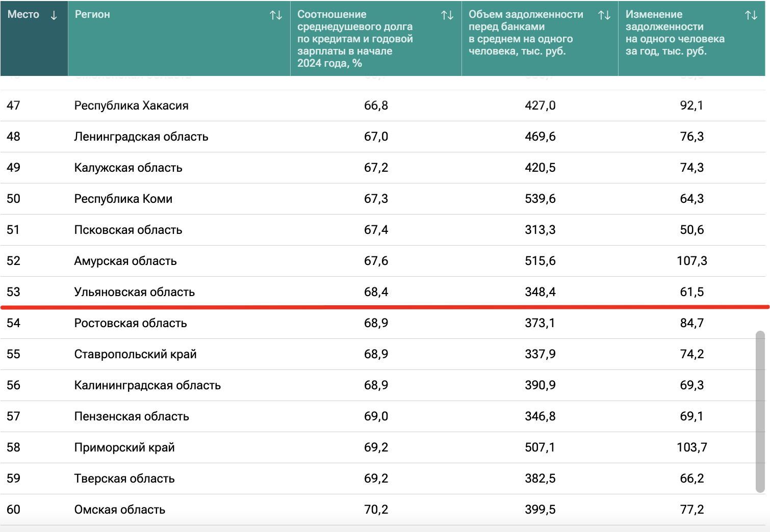Click debt change value 77,2
770x532 pixels.
(x=691, y=510)
